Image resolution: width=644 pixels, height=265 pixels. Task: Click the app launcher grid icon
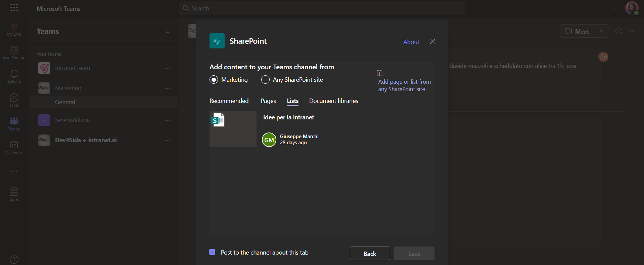pyautogui.click(x=14, y=8)
